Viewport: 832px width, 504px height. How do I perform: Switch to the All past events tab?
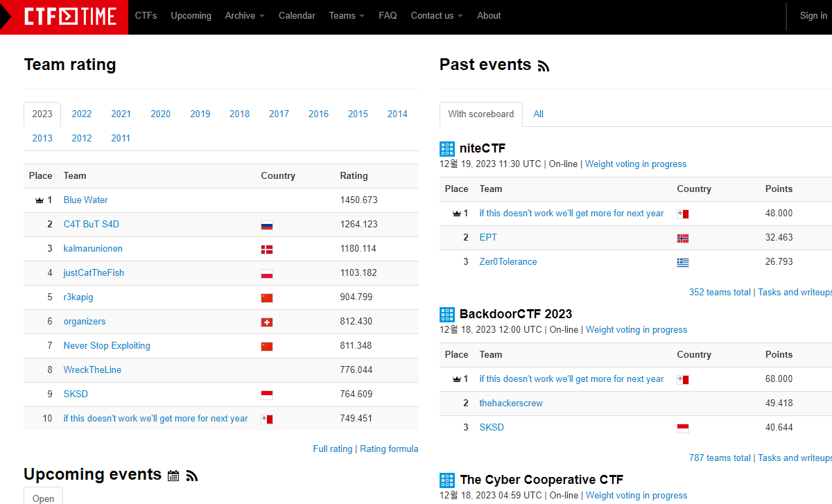[538, 114]
